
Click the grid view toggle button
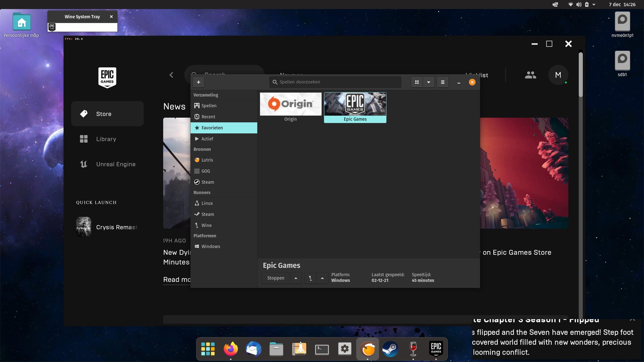click(417, 82)
